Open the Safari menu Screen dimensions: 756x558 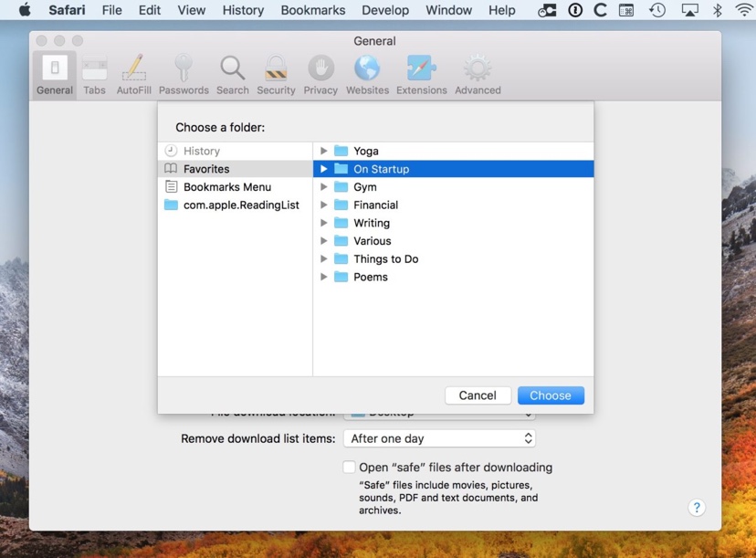(67, 10)
